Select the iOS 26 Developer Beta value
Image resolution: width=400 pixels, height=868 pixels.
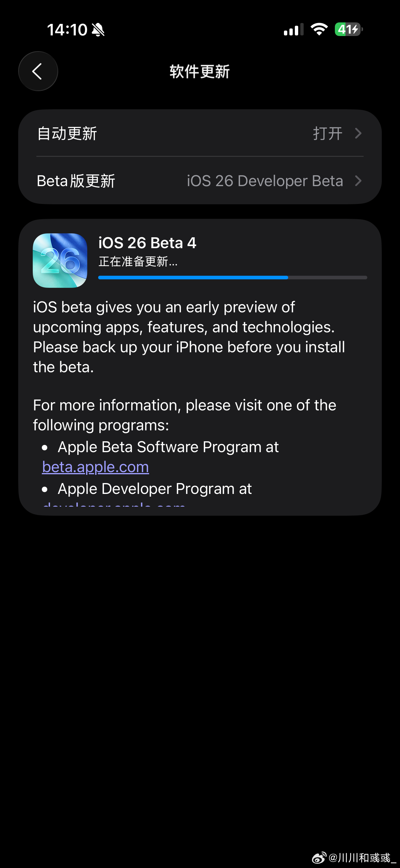(x=265, y=181)
